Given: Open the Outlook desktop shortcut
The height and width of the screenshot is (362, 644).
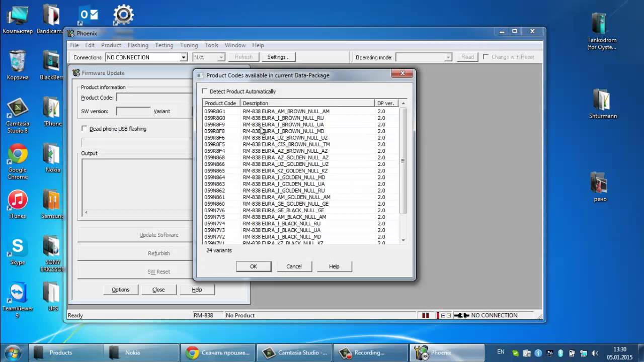Looking at the screenshot, I should pyautogui.click(x=88, y=16).
